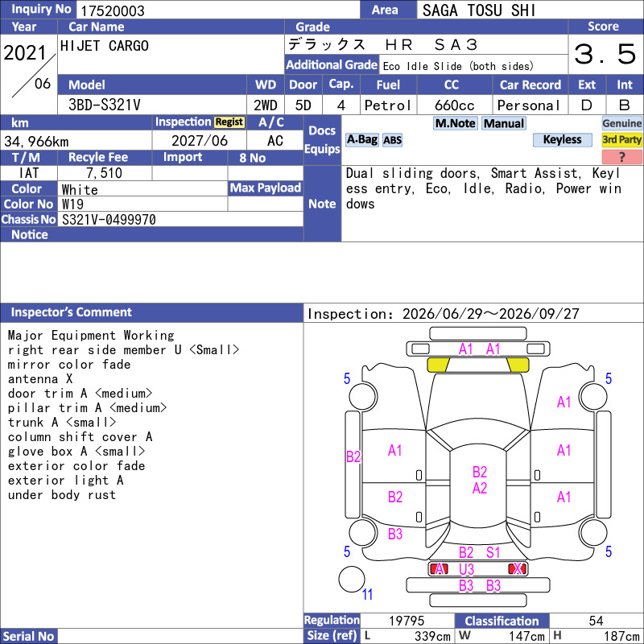The image size is (644, 644).
Task: Click the Score value 3.5
Action: tap(605, 54)
